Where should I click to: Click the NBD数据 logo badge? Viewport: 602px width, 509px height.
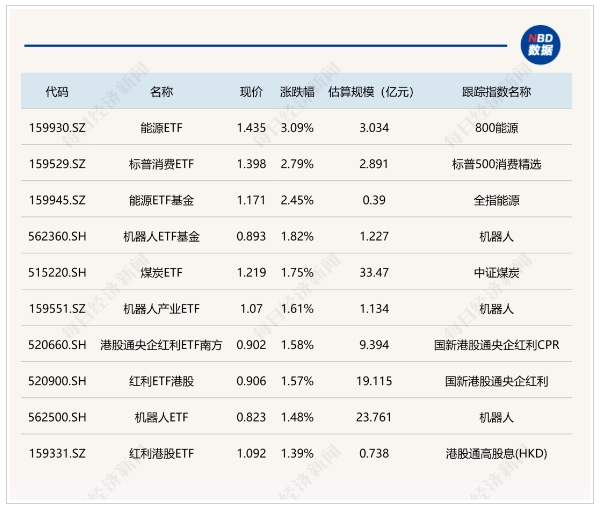pos(540,45)
